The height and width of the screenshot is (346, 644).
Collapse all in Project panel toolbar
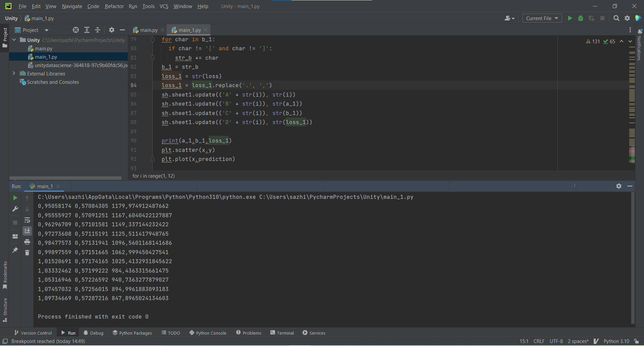click(98, 30)
